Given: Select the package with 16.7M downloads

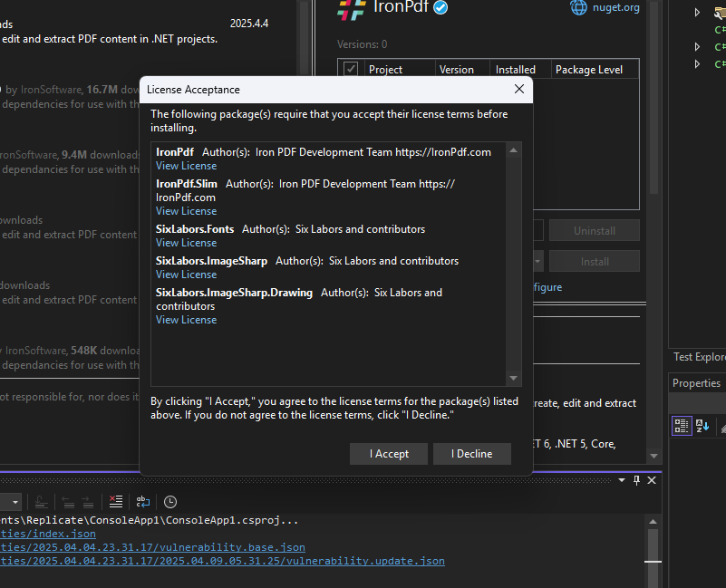Looking at the screenshot, I should pyautogui.click(x=70, y=96).
